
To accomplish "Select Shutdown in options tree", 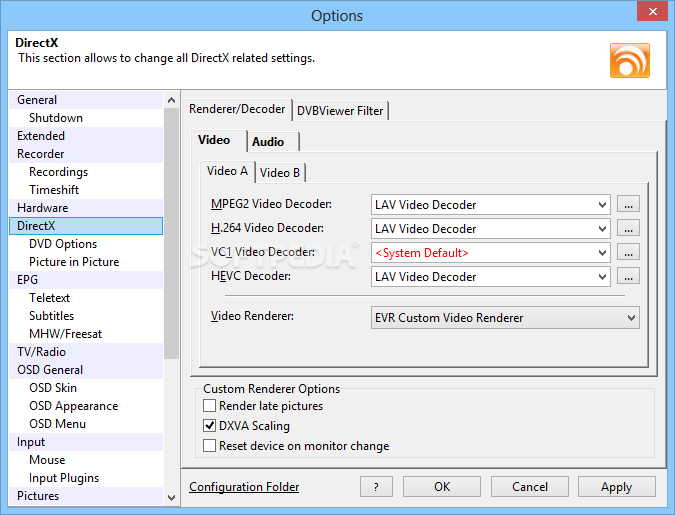I will (86, 118).
